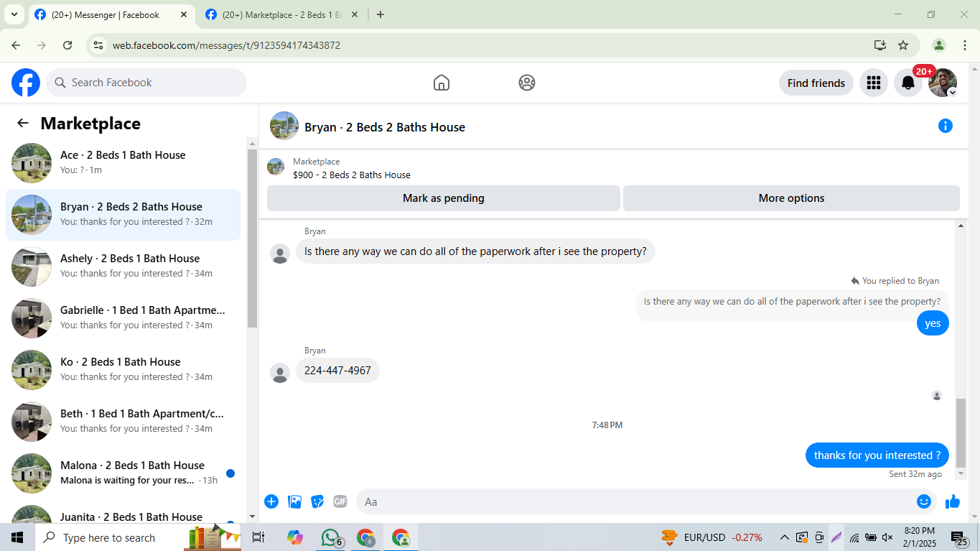Viewport: 980px width, 551px height.
Task: Select the Bryan · 2 Beds 2 Baths House chat
Action: pos(123,215)
